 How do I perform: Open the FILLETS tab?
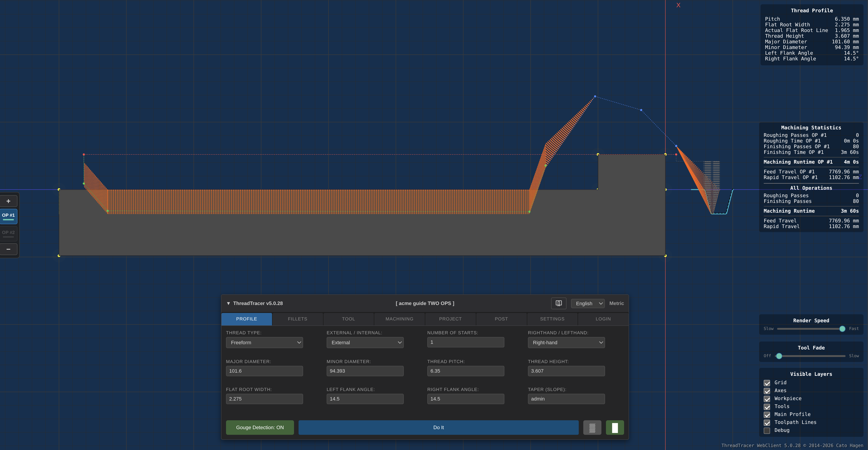pos(298,319)
